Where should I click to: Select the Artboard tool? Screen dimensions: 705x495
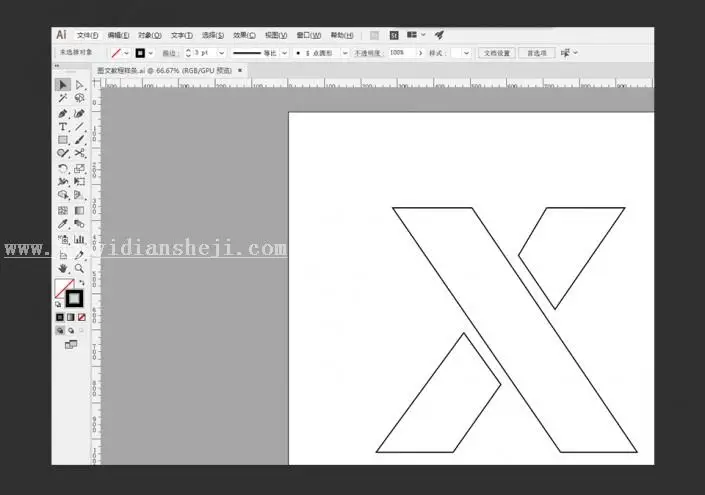tap(62, 255)
